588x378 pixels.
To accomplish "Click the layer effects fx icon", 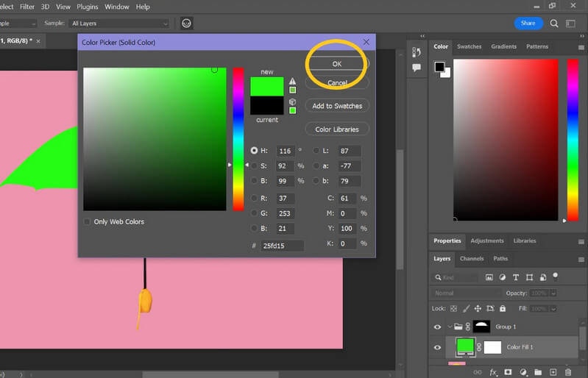I will coord(493,372).
